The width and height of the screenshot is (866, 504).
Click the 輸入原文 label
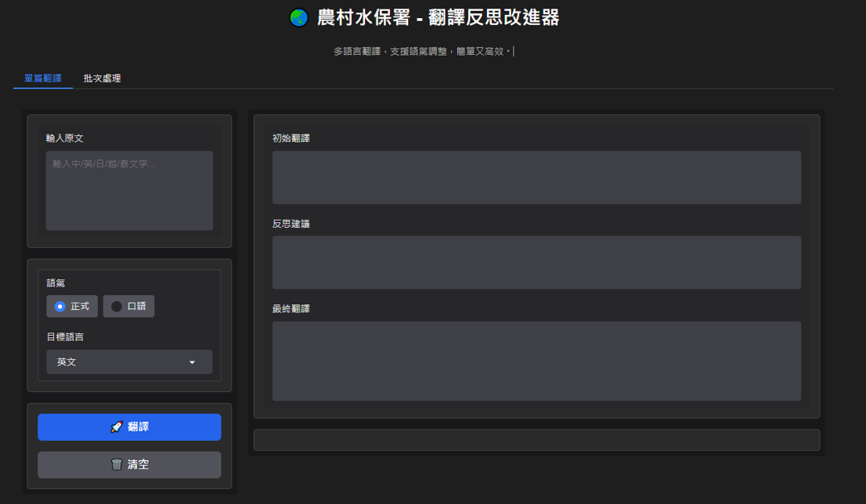[x=65, y=138]
